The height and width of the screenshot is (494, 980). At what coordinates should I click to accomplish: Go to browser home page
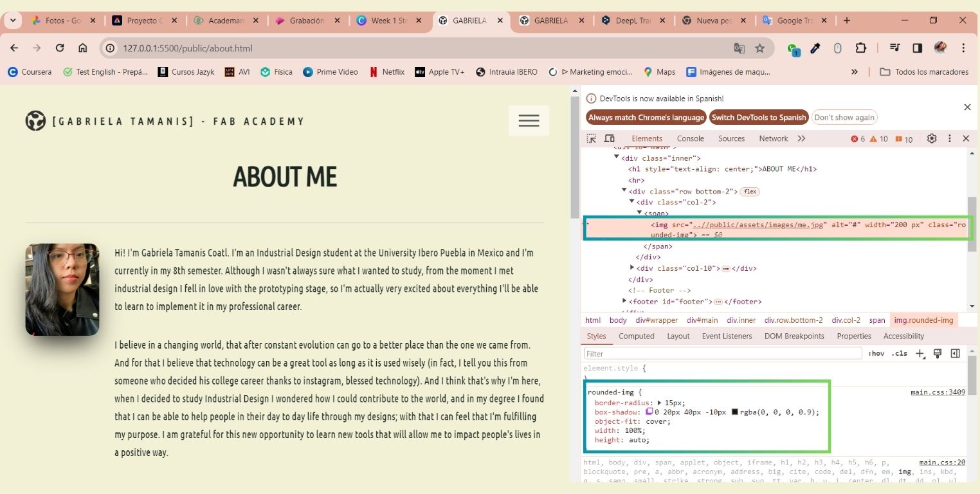pyautogui.click(x=83, y=48)
